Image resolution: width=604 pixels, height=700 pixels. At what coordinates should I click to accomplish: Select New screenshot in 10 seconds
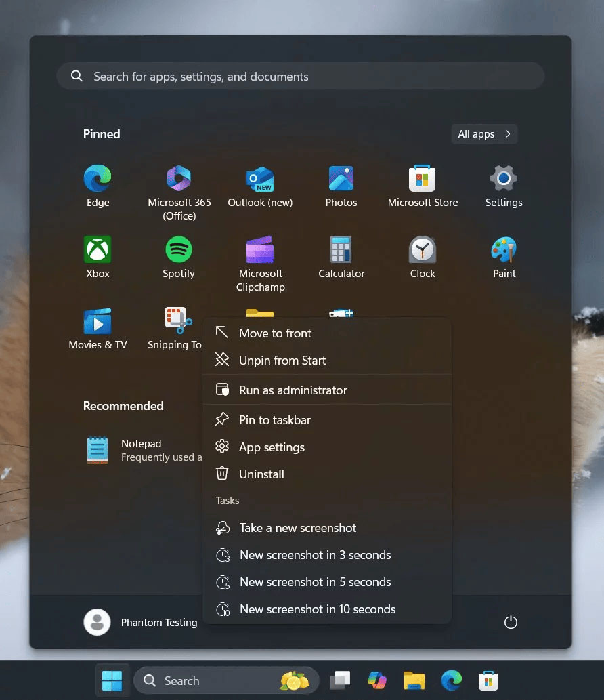click(x=327, y=609)
